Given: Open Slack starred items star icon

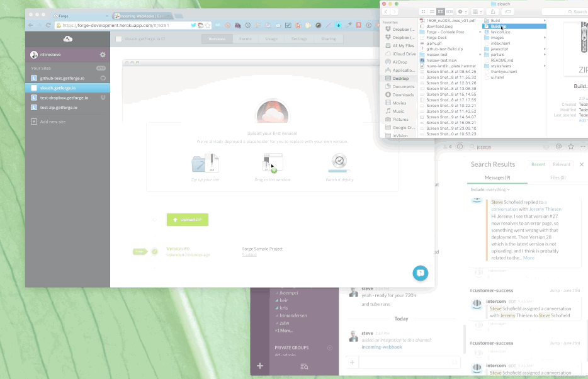Looking at the screenshot, I should click(571, 147).
